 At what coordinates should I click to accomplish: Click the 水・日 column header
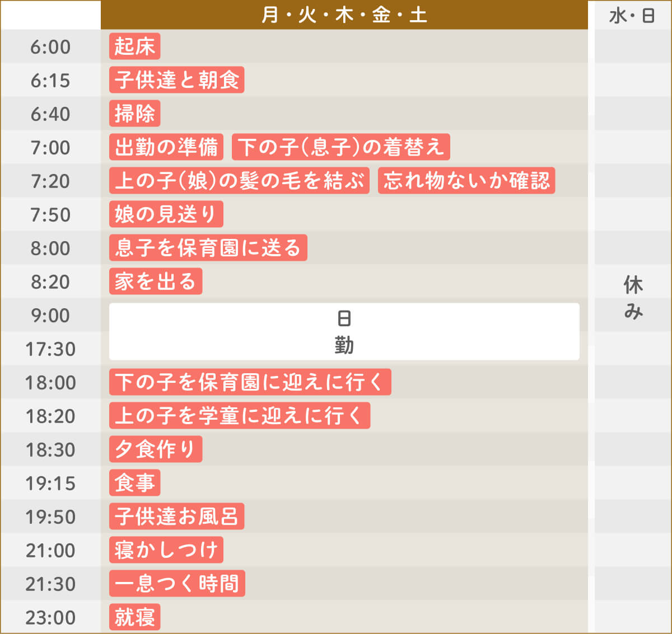pyautogui.click(x=633, y=16)
